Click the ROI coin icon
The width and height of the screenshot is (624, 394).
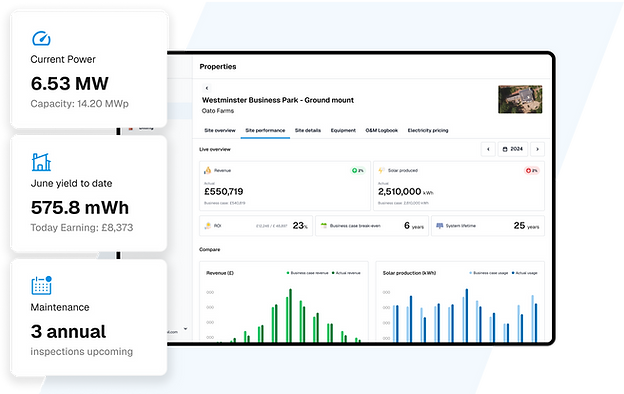(207, 226)
